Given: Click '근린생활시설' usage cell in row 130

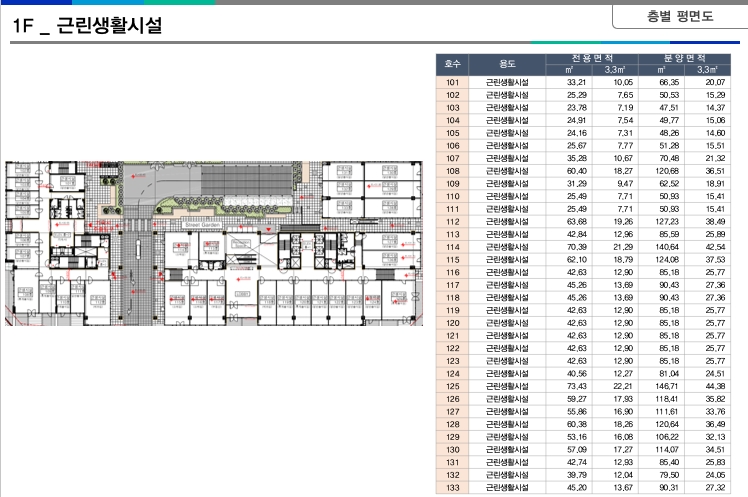Looking at the screenshot, I should coord(507,449).
